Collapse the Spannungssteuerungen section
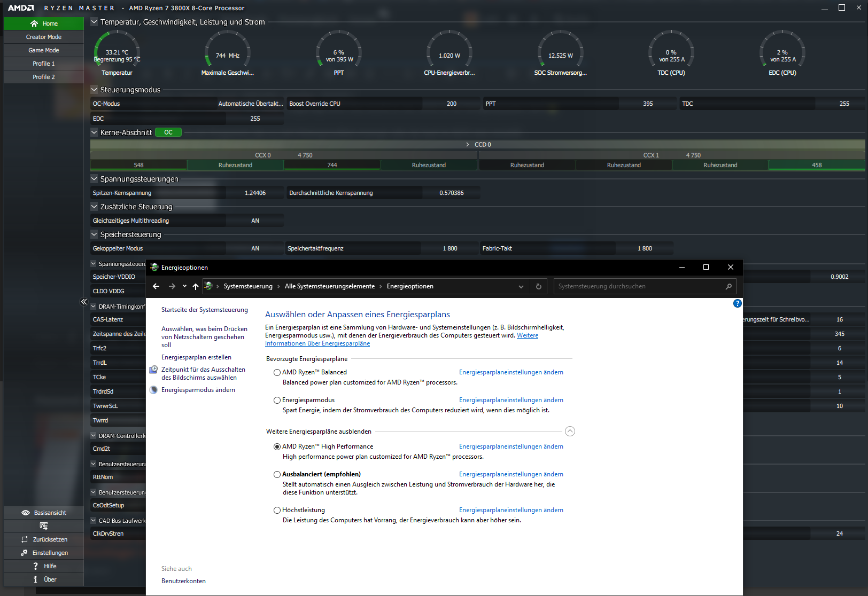The height and width of the screenshot is (596, 868). click(94, 179)
